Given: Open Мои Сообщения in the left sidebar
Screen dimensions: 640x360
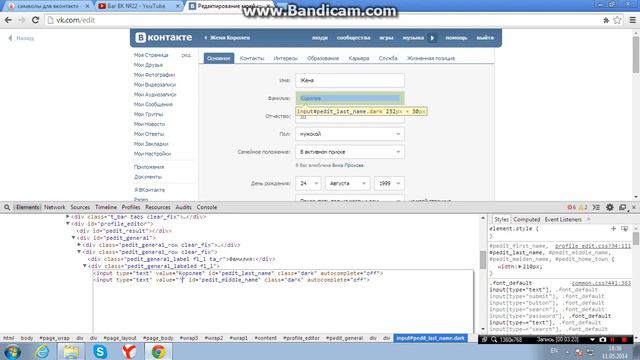Looking at the screenshot, I should tap(153, 104).
